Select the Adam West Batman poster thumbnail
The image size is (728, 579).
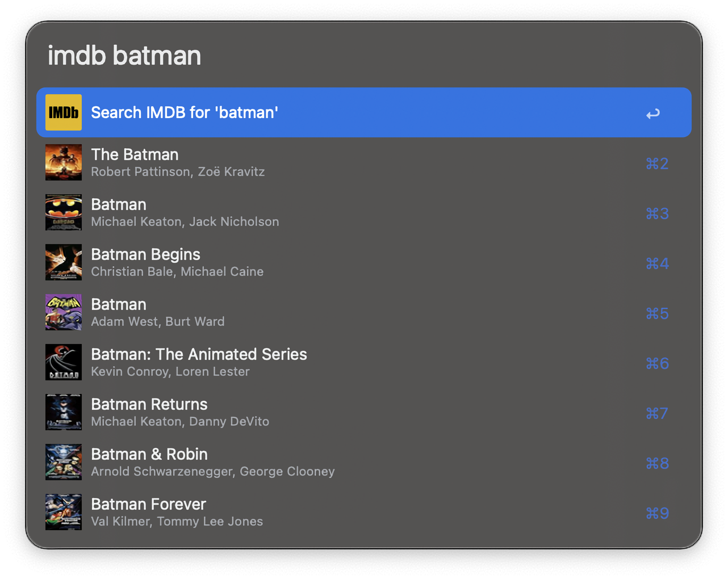point(63,312)
